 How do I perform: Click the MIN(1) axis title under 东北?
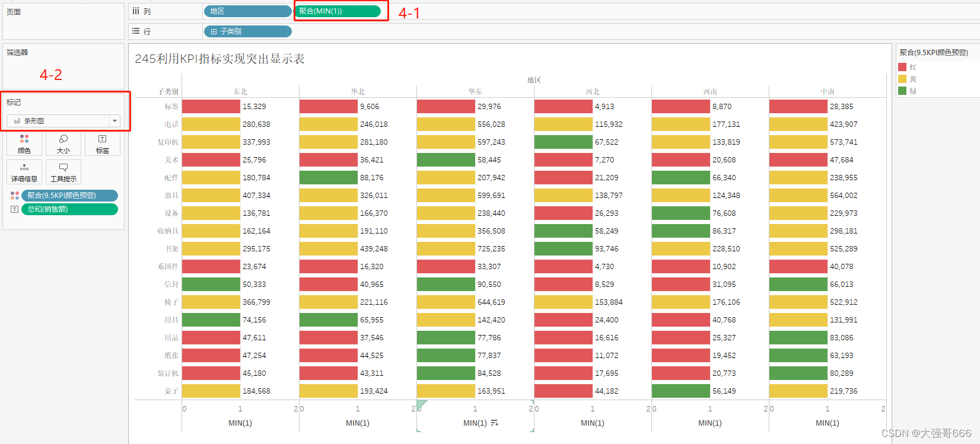point(240,423)
